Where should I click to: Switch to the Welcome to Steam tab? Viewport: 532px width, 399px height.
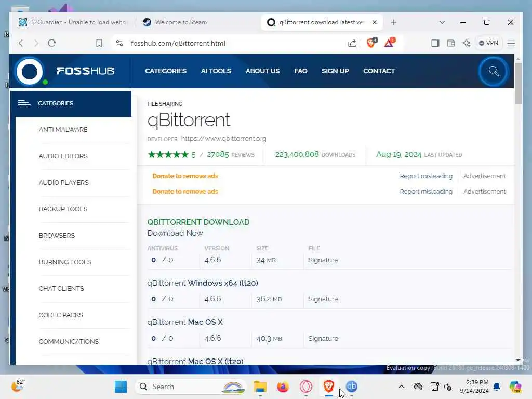click(x=180, y=22)
